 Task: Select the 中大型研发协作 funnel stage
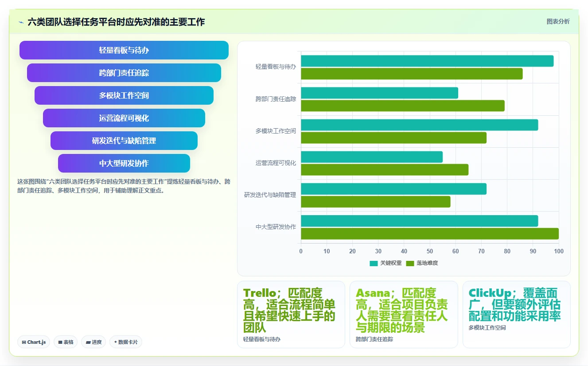(124, 163)
